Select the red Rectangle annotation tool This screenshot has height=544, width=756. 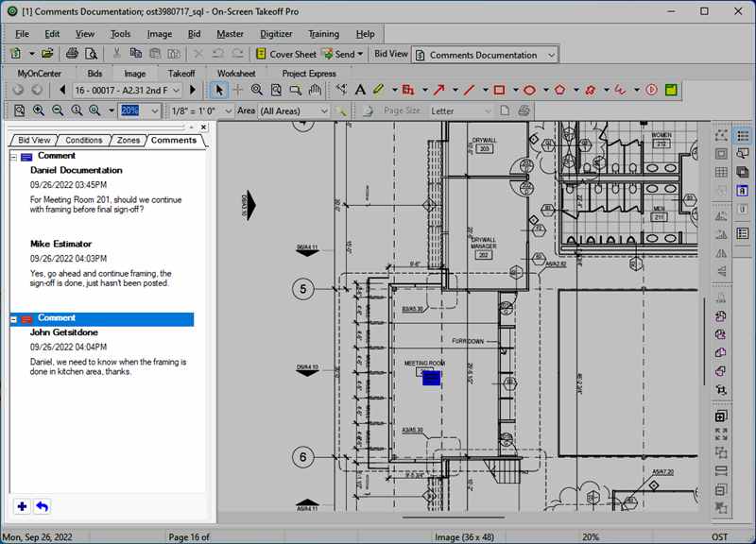point(500,90)
